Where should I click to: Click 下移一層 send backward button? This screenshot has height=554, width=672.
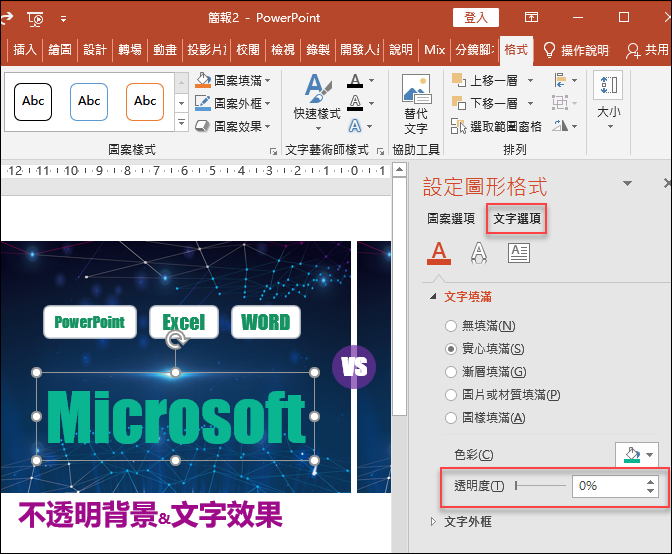(486, 103)
